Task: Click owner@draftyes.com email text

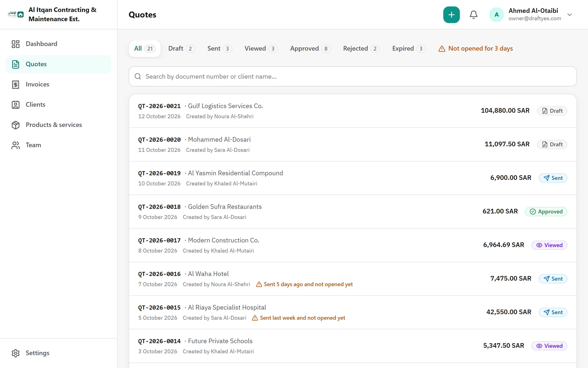Action: (x=535, y=18)
